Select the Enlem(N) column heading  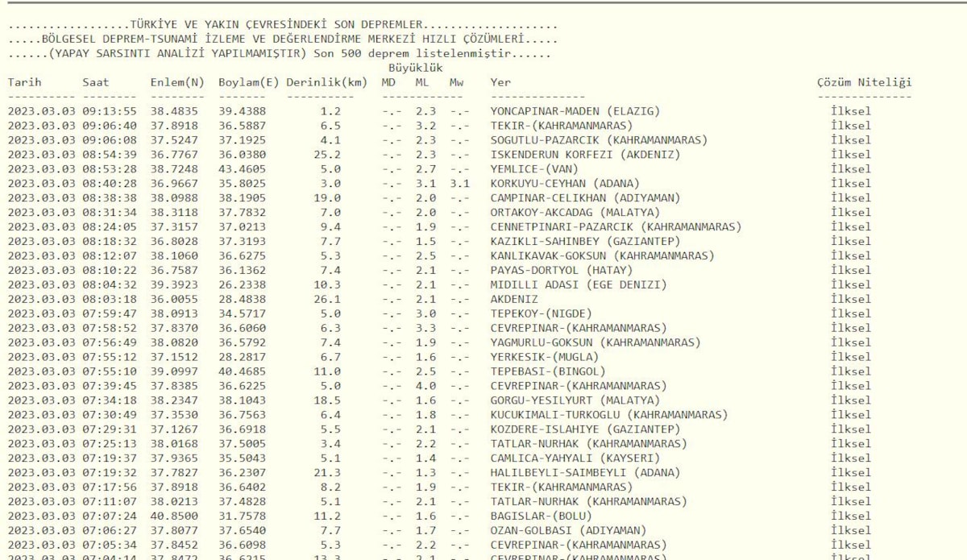click(x=177, y=82)
